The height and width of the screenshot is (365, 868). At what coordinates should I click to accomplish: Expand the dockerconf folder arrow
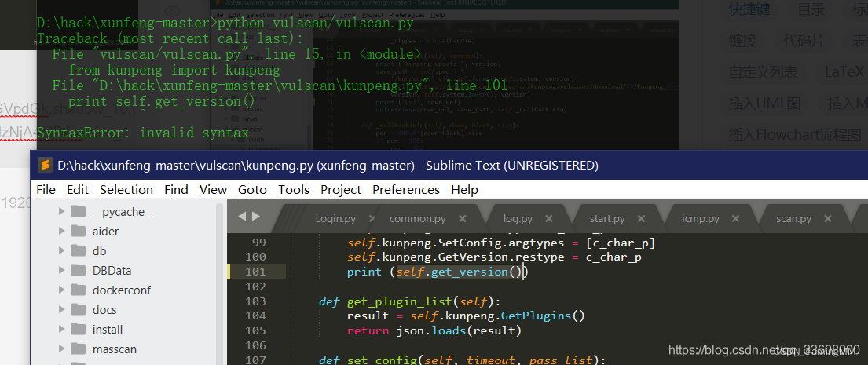pyautogui.click(x=61, y=290)
